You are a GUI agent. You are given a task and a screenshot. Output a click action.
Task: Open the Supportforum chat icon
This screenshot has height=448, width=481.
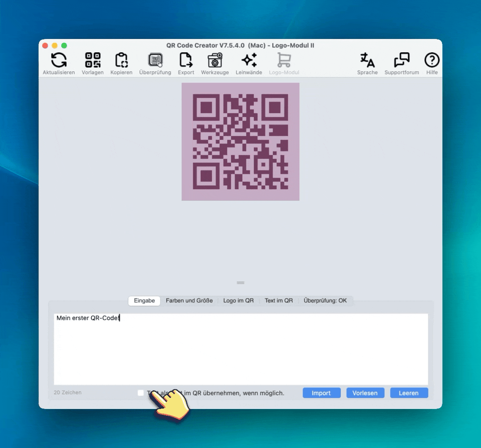click(401, 61)
